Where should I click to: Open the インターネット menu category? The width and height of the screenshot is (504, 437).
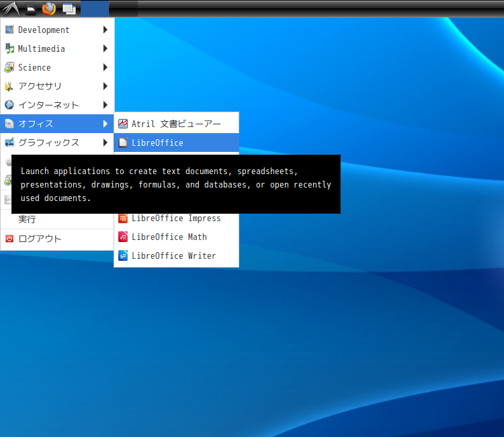point(57,105)
